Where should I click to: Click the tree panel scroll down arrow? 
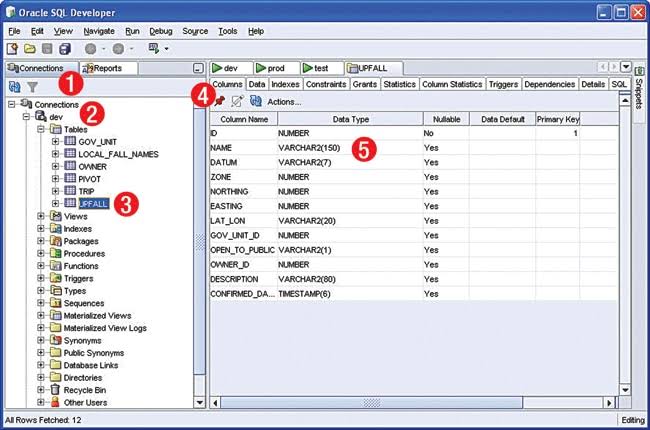[199, 402]
